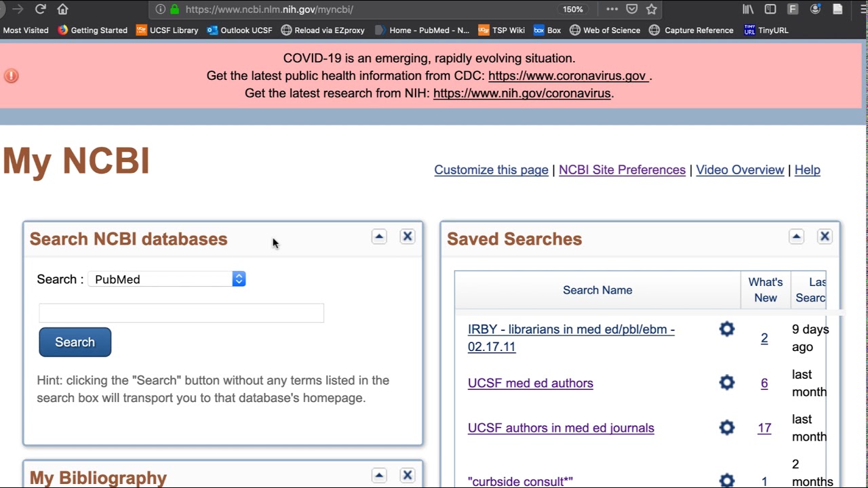Open the Library bookshelf icon

tap(748, 9)
